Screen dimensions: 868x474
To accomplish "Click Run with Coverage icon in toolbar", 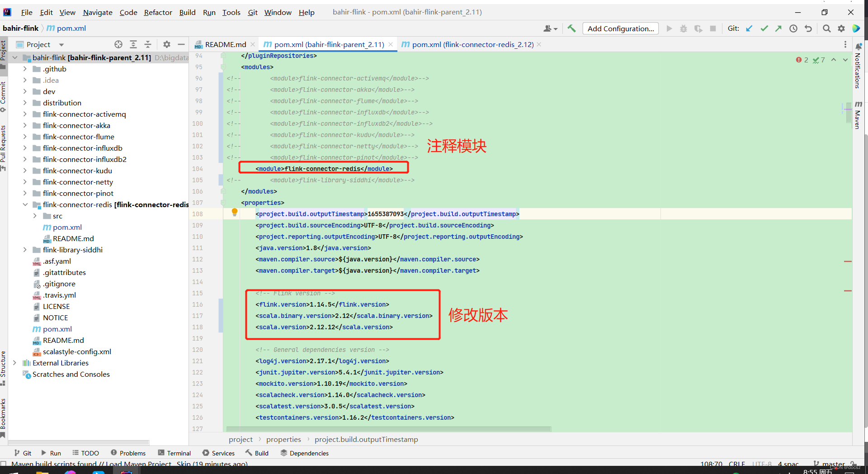I will pyautogui.click(x=698, y=28).
